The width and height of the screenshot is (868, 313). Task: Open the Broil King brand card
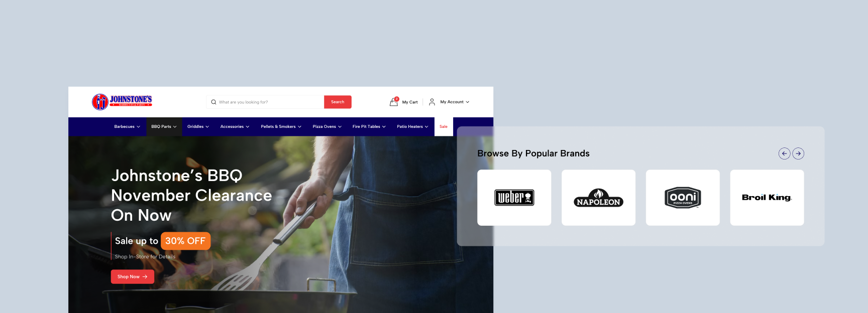click(x=767, y=198)
